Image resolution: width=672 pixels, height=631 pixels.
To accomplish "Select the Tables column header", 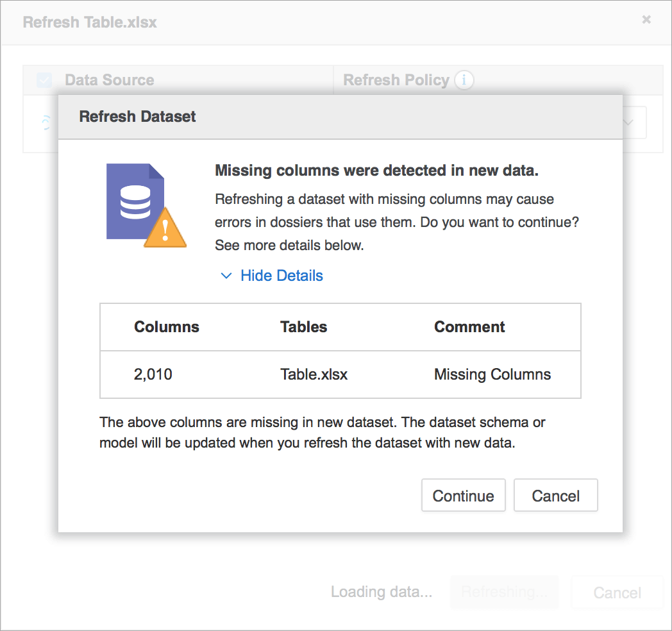I will click(304, 327).
